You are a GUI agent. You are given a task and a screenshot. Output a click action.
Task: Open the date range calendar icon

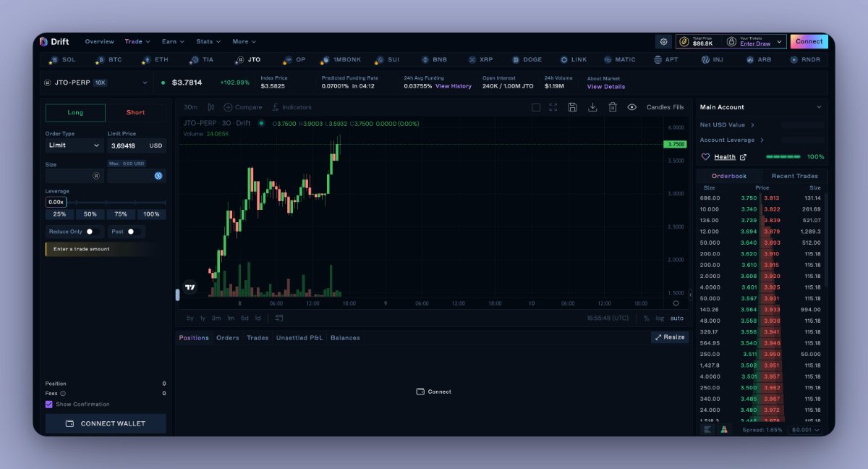pyautogui.click(x=279, y=318)
